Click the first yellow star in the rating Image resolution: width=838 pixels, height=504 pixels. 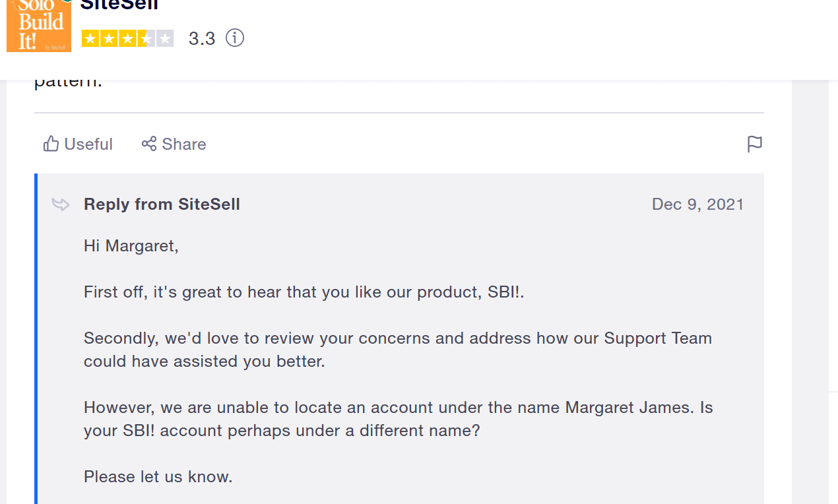(90, 39)
